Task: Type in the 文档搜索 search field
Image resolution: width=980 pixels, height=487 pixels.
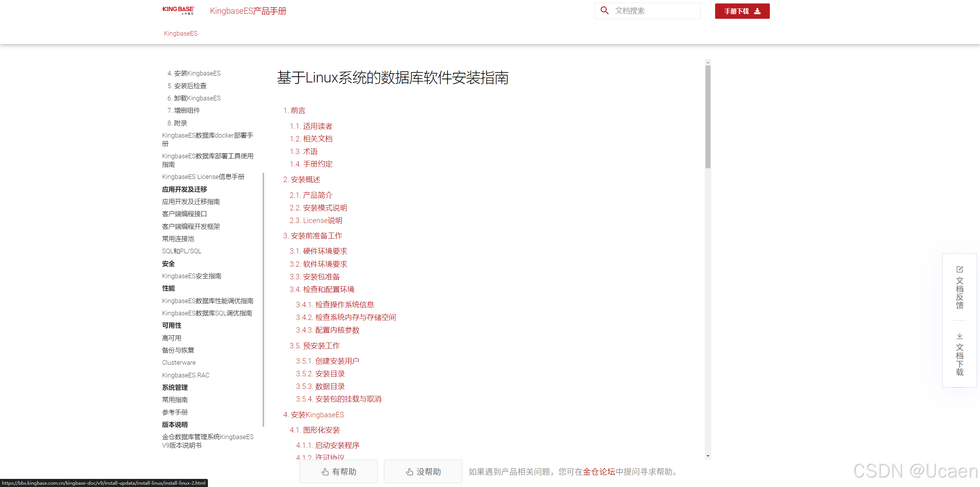Action: click(655, 11)
